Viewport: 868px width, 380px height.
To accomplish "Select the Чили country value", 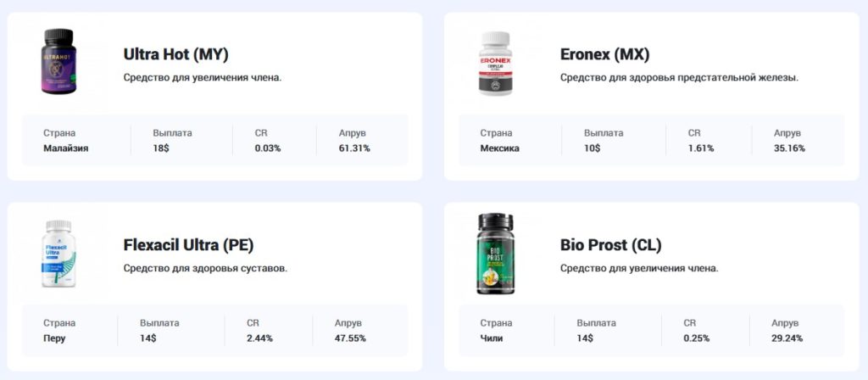I will tap(492, 338).
